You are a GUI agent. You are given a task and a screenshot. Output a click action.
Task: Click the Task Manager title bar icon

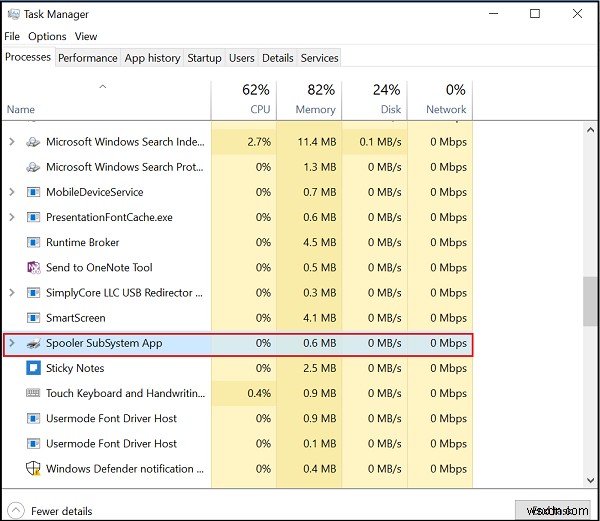click(x=13, y=14)
